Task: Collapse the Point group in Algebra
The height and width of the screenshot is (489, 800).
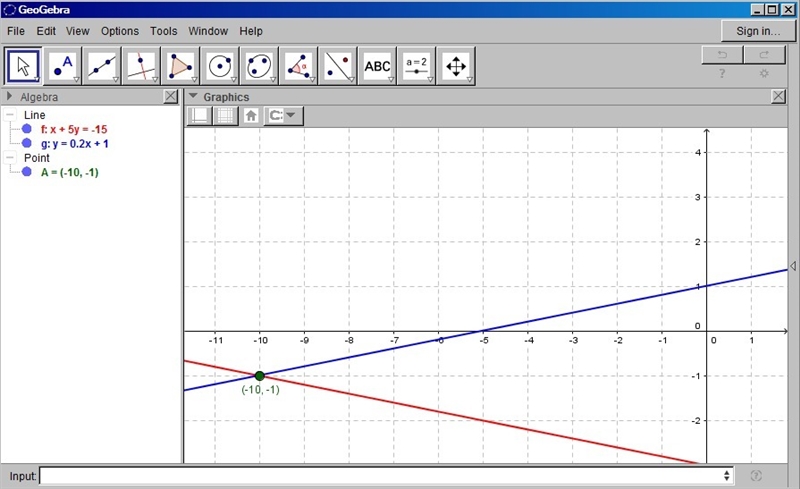Action: [x=10, y=158]
